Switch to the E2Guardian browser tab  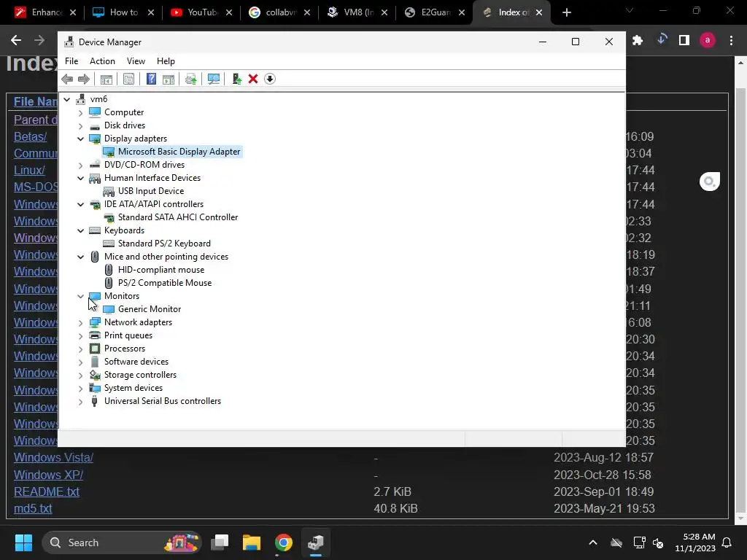[435, 12]
